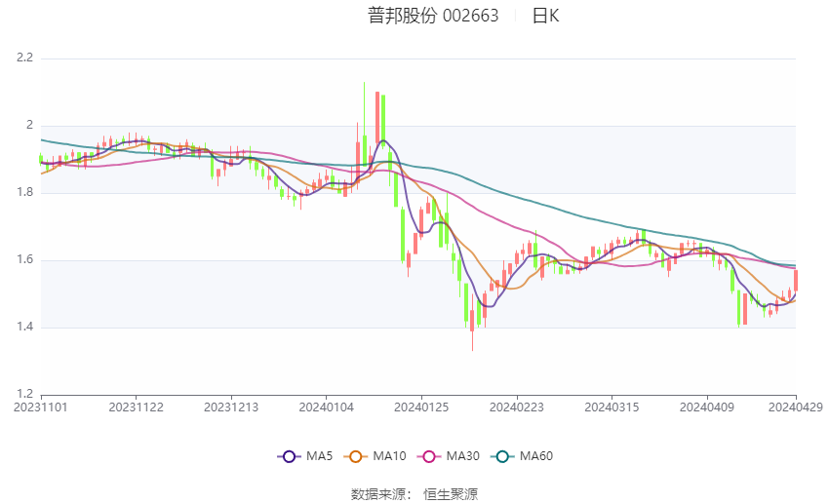Click the y-axis value 2.2

tap(24, 58)
